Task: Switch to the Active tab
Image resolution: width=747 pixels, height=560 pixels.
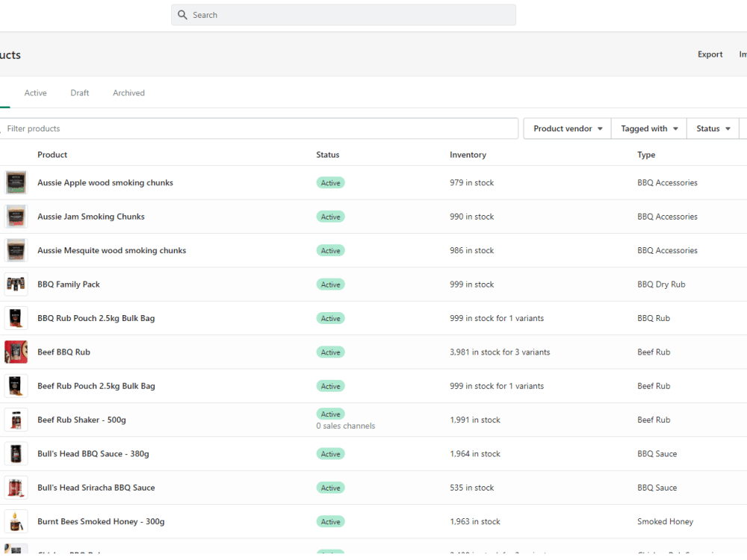Action: pos(36,93)
